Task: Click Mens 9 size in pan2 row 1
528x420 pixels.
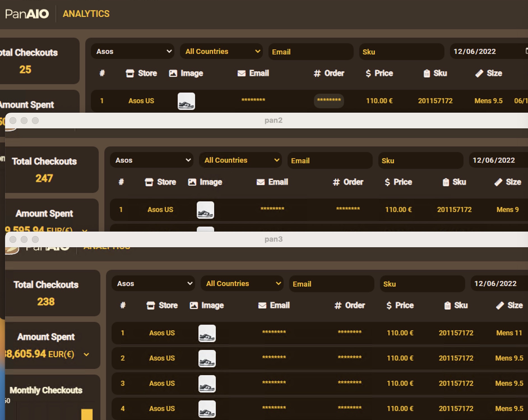Action: tap(508, 210)
